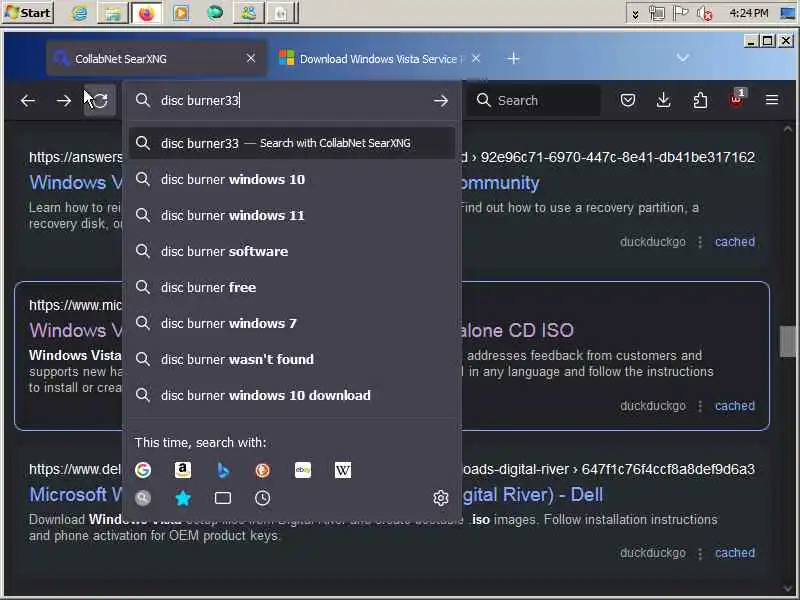The image size is (800, 600).
Task: Expand the list all tabs chevron
Action: tap(683, 58)
